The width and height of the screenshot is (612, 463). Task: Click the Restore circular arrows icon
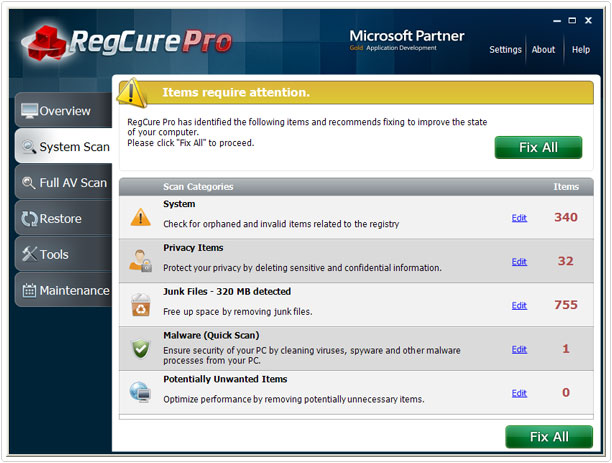pyautogui.click(x=29, y=219)
